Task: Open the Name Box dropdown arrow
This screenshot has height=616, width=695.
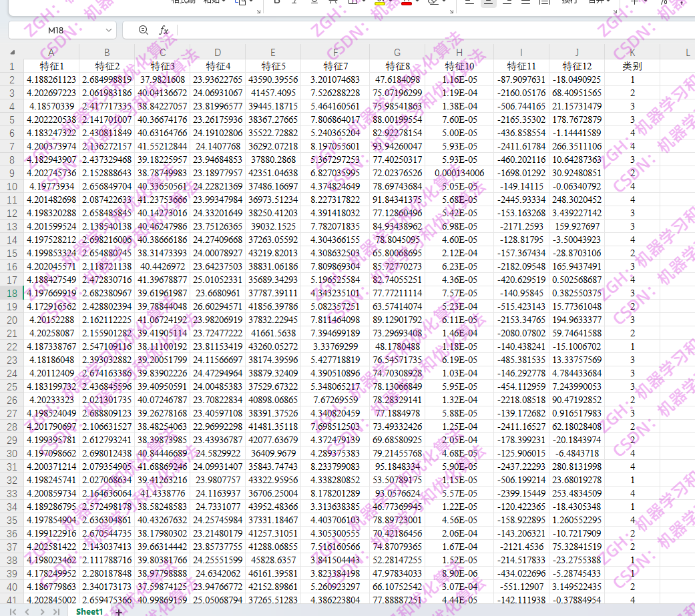Action: [109, 30]
